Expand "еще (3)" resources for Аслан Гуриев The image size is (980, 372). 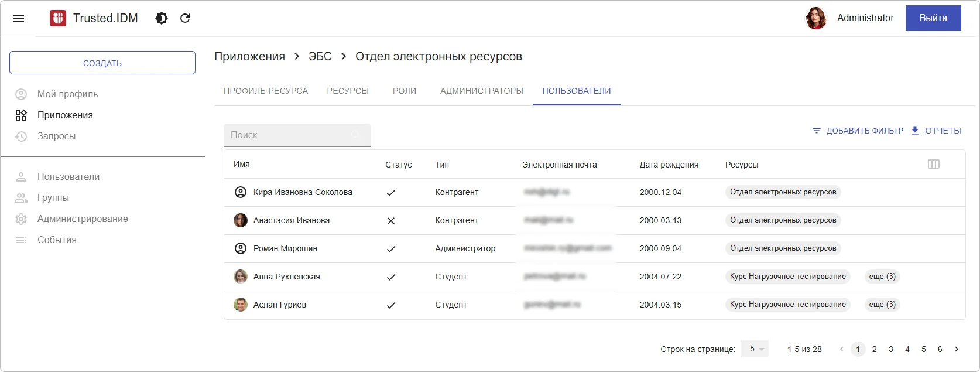[x=882, y=305]
